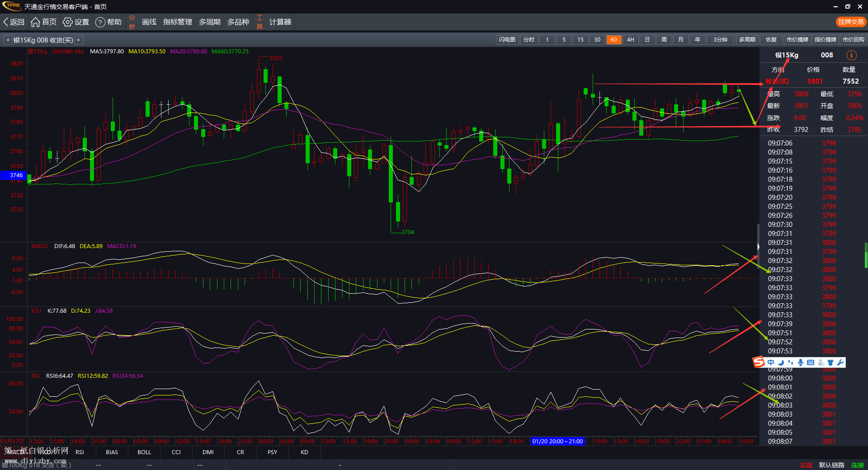
Task: Select the 3分钟 period button
Action: pos(720,40)
